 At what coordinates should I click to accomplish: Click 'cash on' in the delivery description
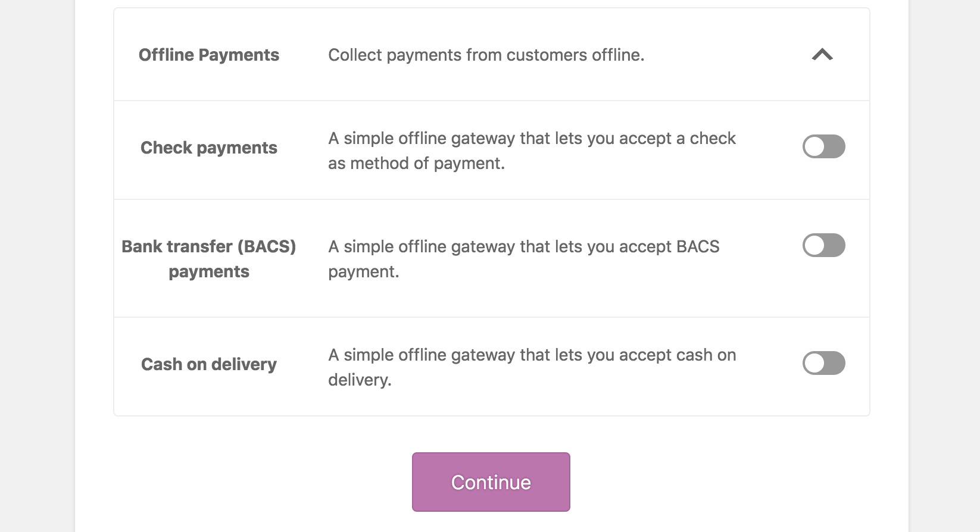(x=706, y=355)
